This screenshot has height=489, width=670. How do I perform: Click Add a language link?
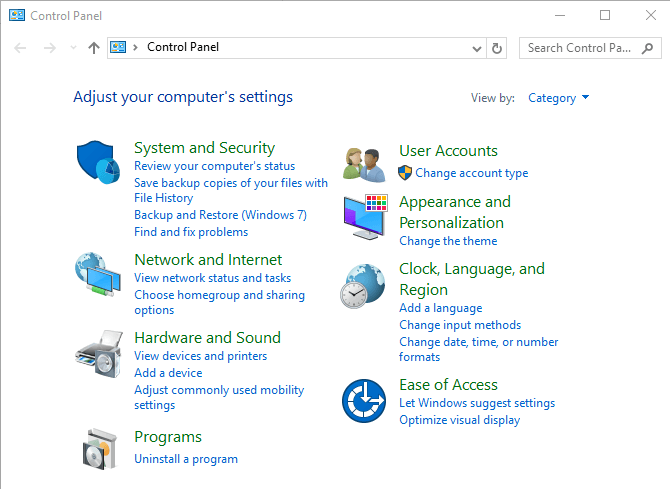click(441, 308)
